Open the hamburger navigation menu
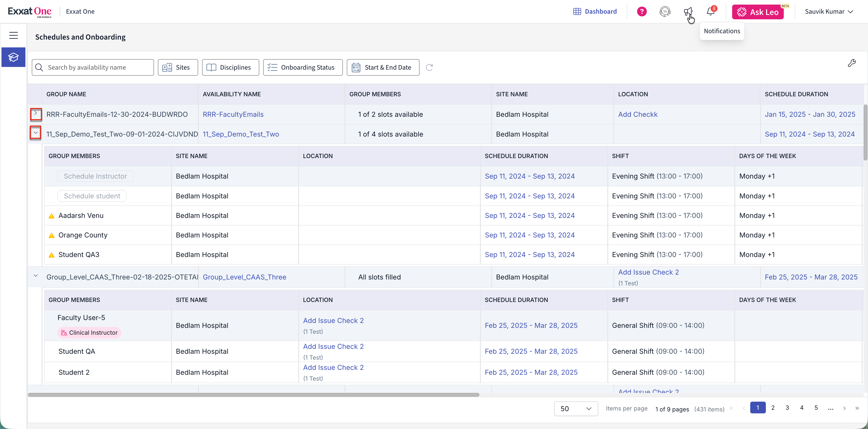Viewport: 868px width, 429px height. (x=13, y=35)
